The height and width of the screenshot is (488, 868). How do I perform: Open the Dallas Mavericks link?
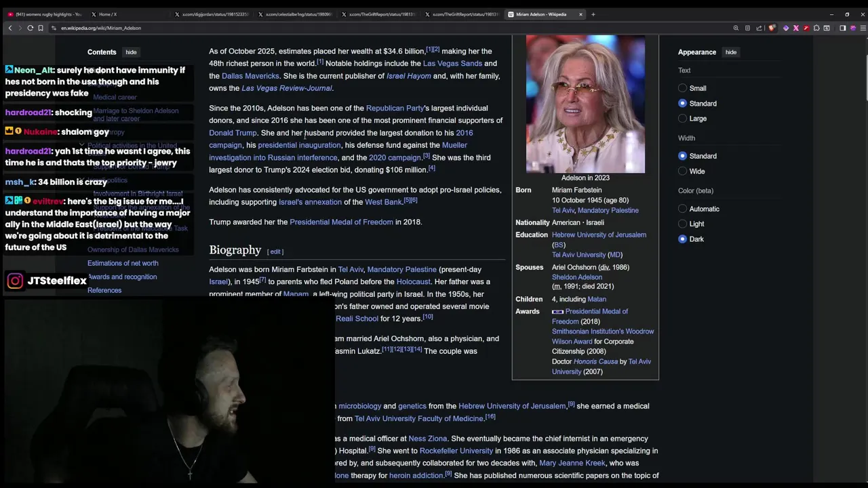[x=250, y=76]
